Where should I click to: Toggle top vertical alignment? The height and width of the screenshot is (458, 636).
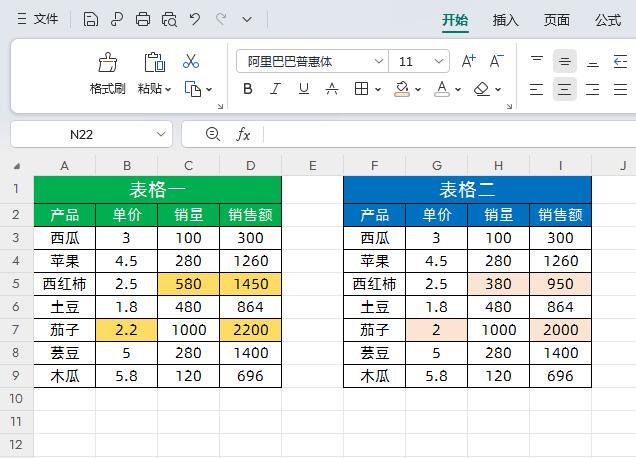537,61
